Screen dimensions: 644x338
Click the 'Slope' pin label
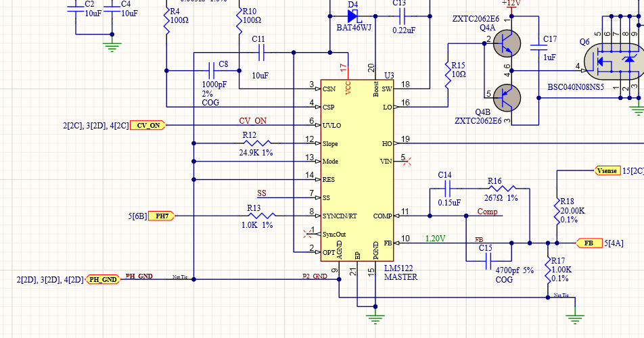click(x=330, y=143)
